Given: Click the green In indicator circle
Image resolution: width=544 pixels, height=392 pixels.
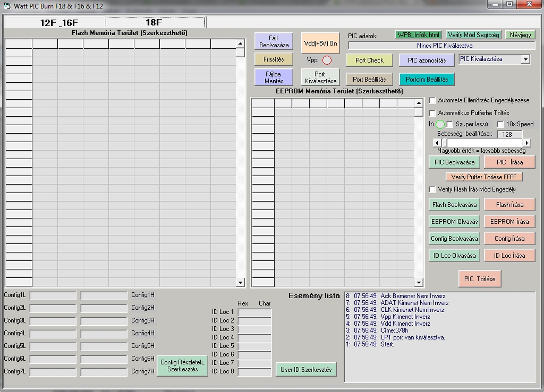Looking at the screenshot, I should (440, 124).
